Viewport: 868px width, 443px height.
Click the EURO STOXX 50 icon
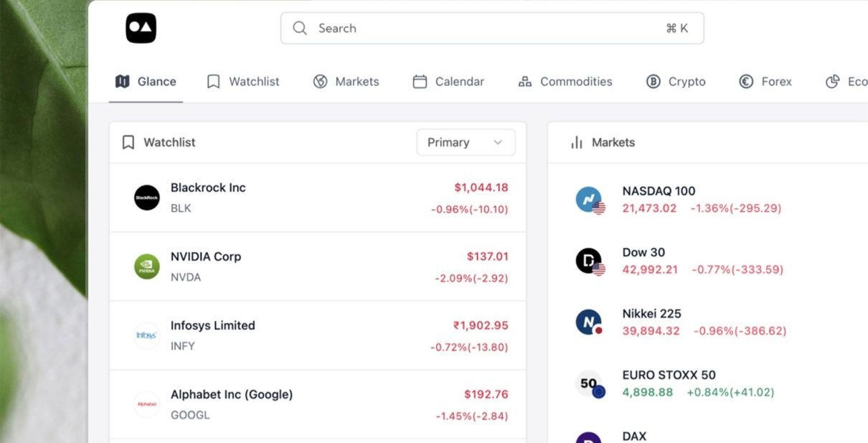tap(590, 383)
